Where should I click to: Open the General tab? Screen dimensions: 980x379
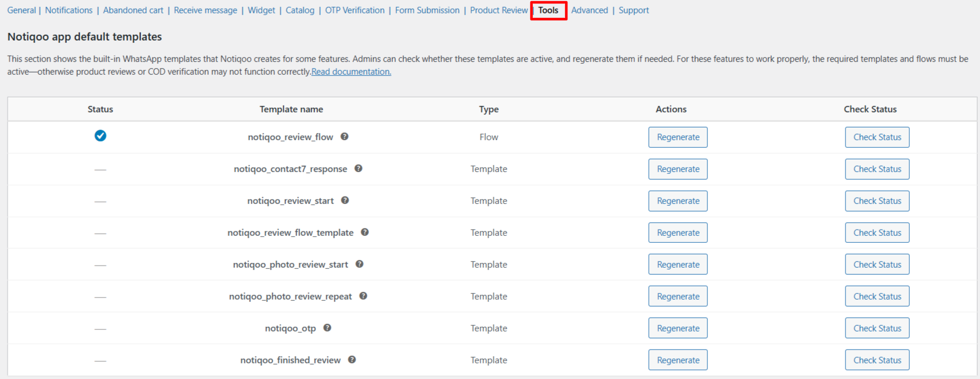point(21,10)
